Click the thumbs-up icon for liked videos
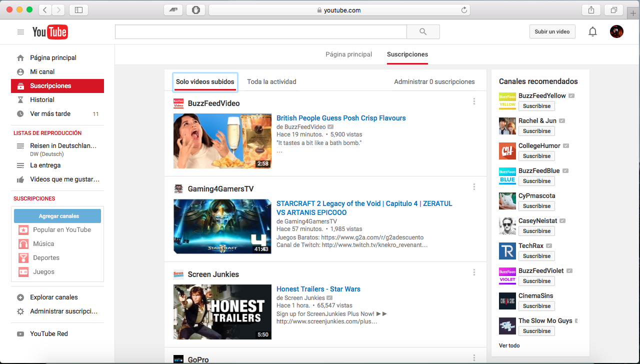The height and width of the screenshot is (364, 640). [x=20, y=179]
